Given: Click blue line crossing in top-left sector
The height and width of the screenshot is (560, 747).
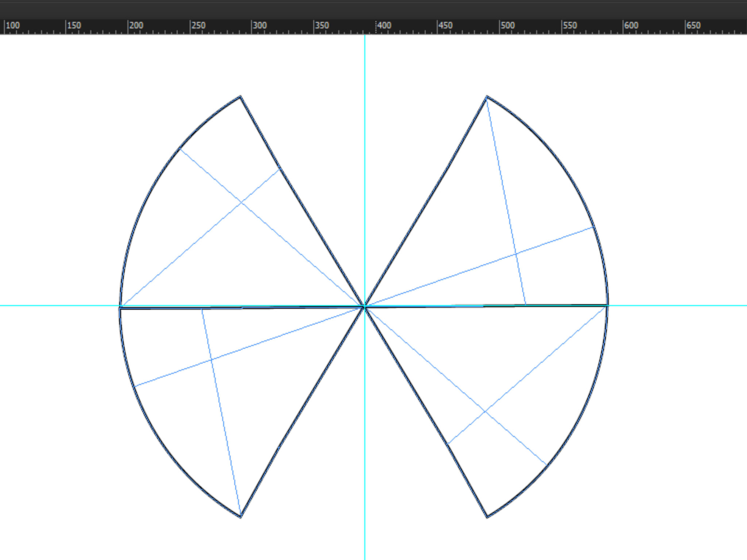Looking at the screenshot, I should coord(241,202).
